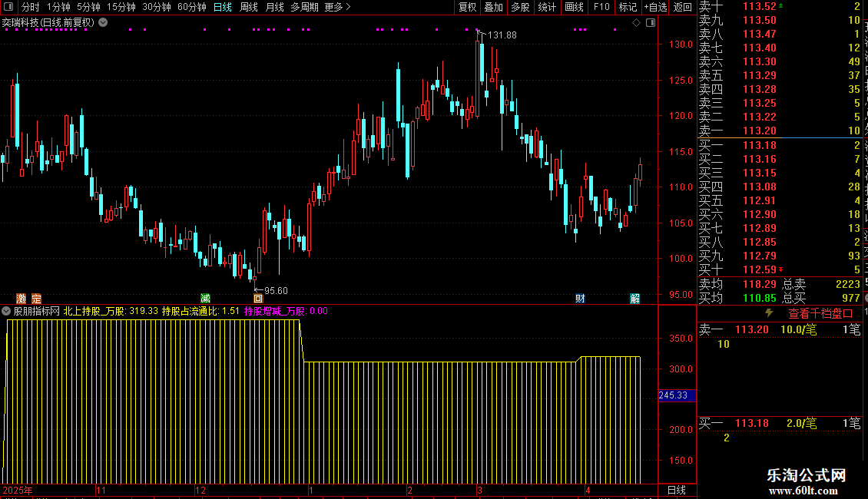Switch to 月线 monthly chart

[x=274, y=7]
